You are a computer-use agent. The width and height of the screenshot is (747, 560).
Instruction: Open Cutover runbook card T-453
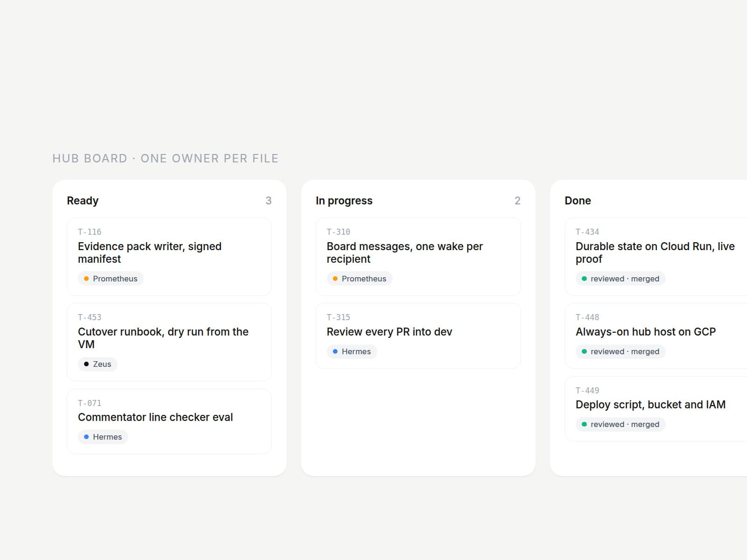coord(169,342)
